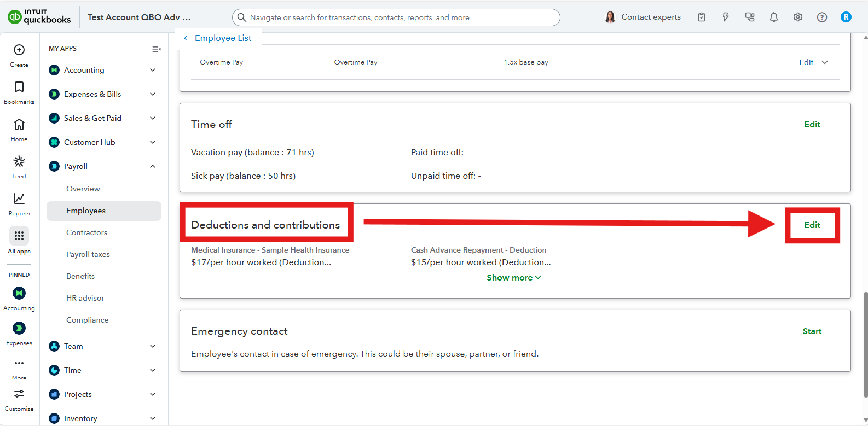Open dropdown arrow next to Overtime Pay Edit

[825, 62]
